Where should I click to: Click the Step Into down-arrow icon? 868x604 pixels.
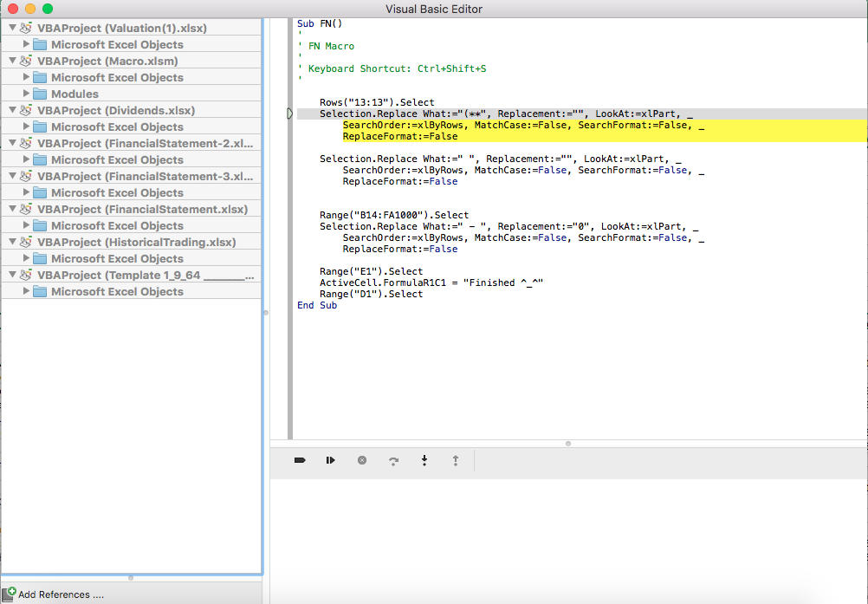pos(424,461)
